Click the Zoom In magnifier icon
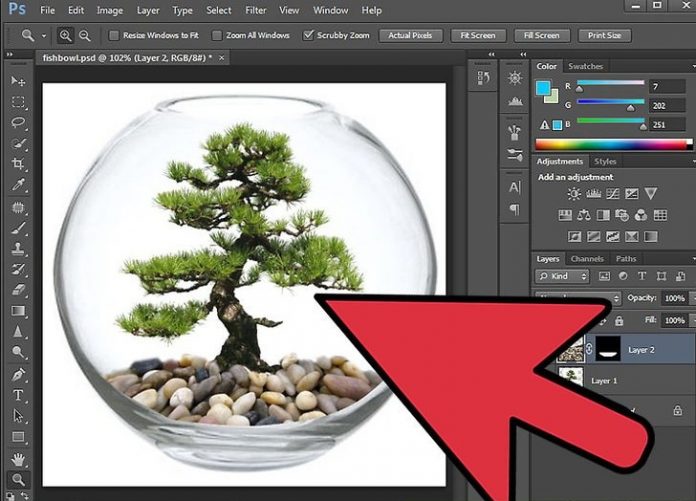Viewport: 696px width, 501px height. pyautogui.click(x=66, y=35)
